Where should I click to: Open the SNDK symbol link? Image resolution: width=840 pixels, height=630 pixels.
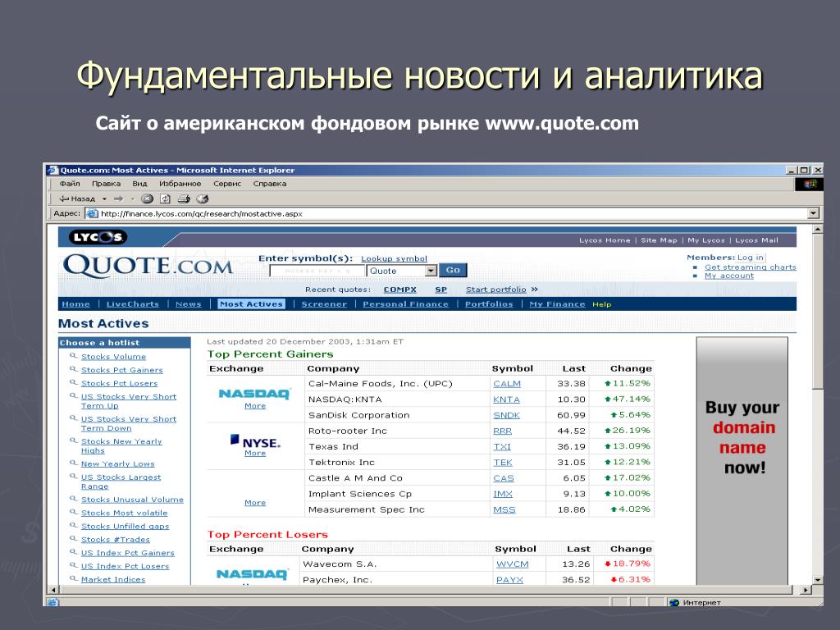pos(507,416)
